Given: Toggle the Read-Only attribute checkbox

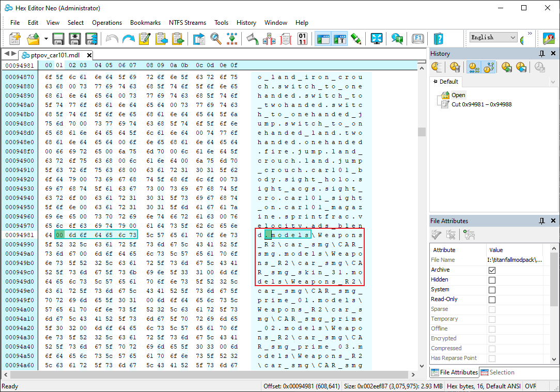Looking at the screenshot, I should (492, 300).
